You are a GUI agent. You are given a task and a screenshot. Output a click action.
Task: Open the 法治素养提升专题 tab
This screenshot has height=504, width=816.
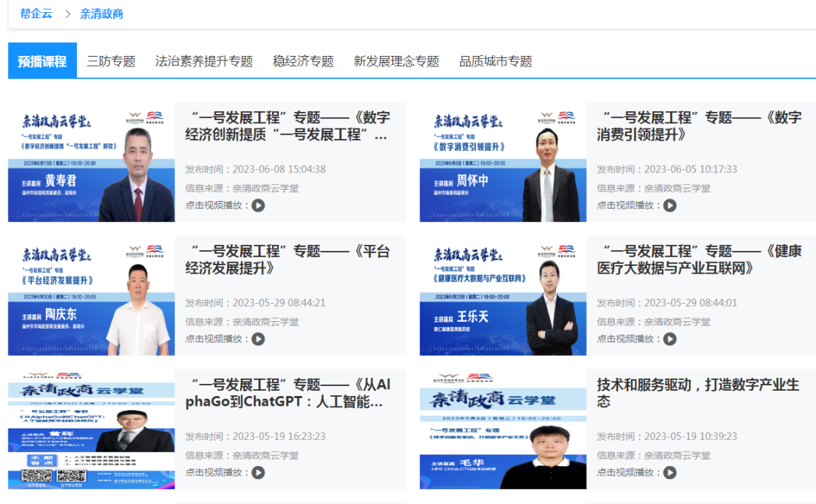pos(204,61)
